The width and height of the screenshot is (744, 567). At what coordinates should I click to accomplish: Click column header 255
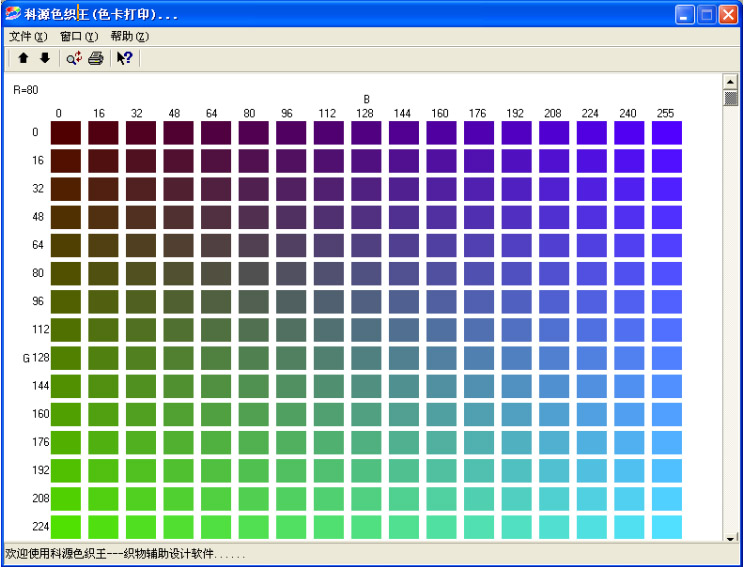[665, 113]
